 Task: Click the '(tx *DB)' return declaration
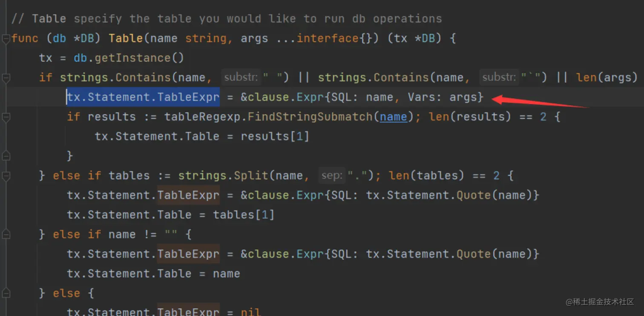pos(415,38)
